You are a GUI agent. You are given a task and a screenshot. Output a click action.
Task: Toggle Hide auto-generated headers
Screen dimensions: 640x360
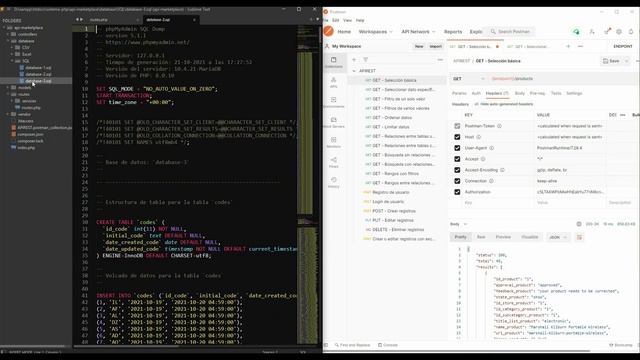tap(504, 104)
